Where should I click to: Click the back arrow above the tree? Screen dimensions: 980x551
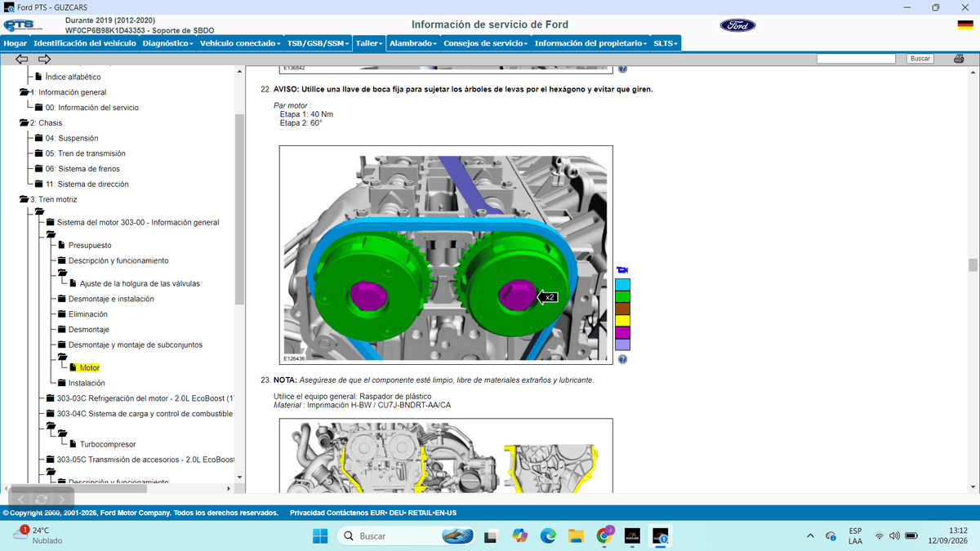pos(22,59)
